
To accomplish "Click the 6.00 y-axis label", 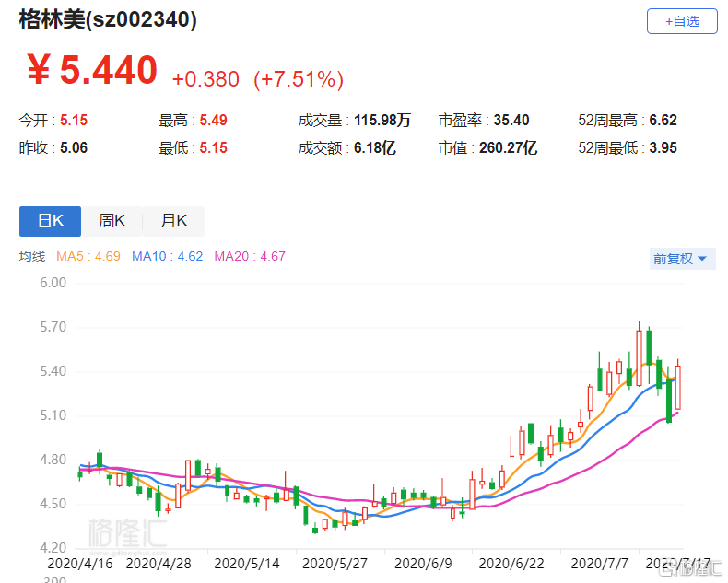I will (53, 283).
